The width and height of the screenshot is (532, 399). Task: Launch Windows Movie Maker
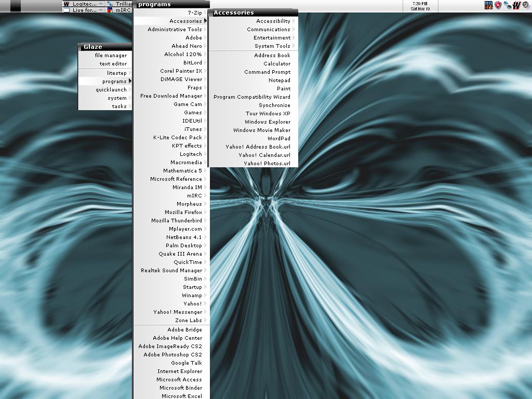tap(254, 130)
